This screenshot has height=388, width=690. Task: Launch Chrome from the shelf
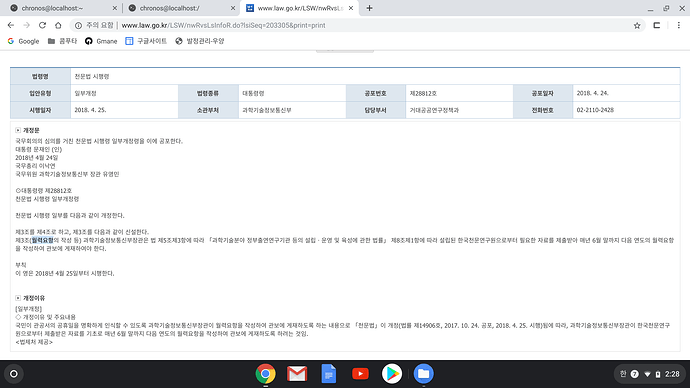coord(265,374)
